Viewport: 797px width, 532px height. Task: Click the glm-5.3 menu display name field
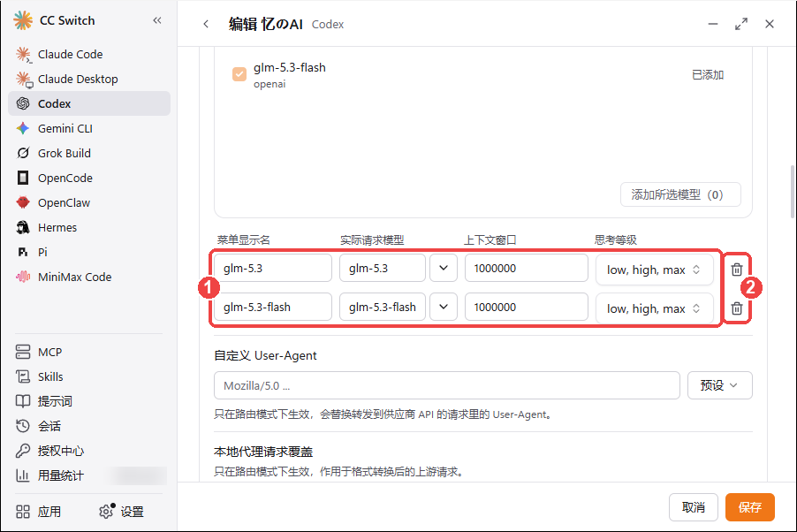tap(273, 268)
